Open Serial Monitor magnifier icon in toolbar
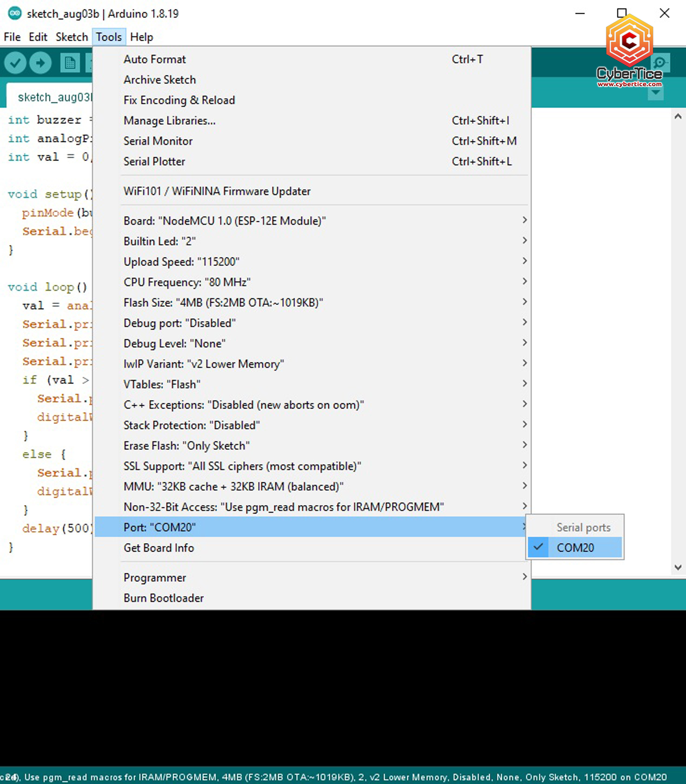 tap(660, 63)
